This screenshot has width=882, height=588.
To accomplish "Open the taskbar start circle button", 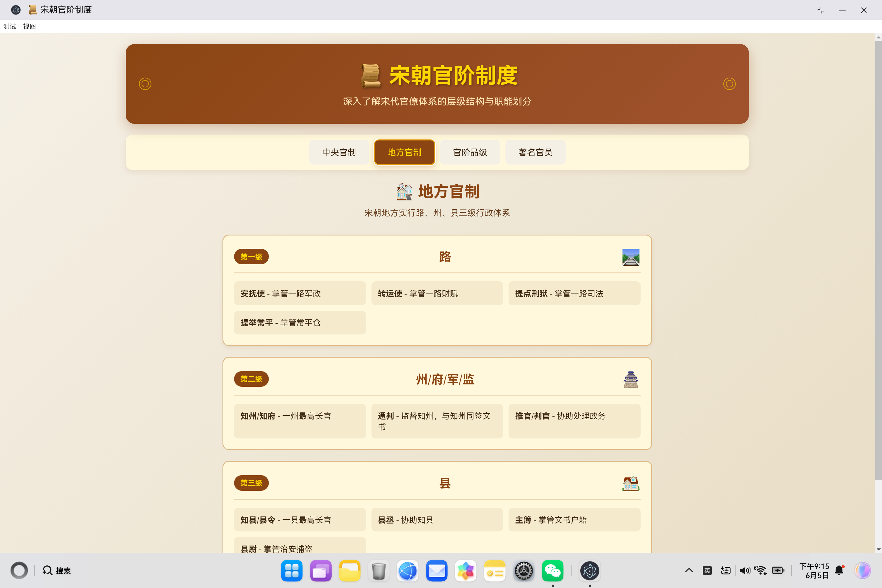I will (19, 570).
